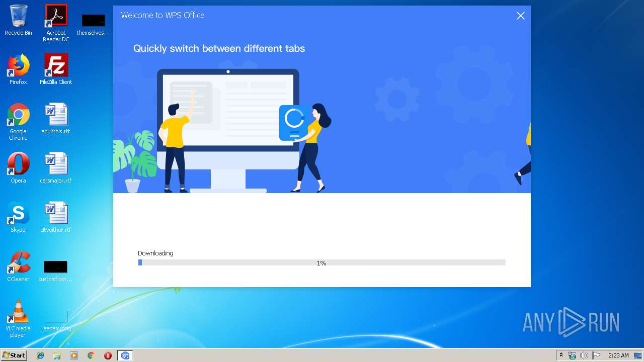644x362 pixels.
Task: Launch CCleaner desktop shortcut
Action: (x=18, y=266)
